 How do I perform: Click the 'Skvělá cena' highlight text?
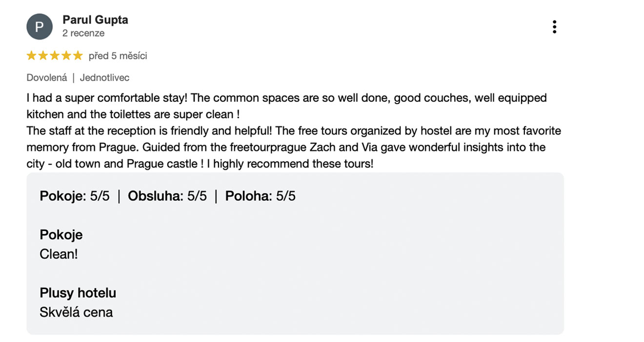[x=76, y=312]
